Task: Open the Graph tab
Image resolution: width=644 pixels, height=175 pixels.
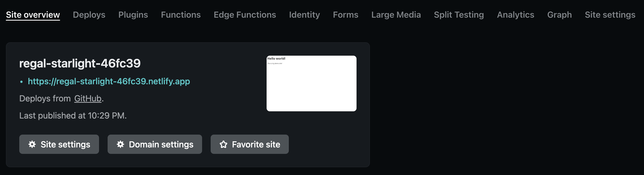Action: [x=559, y=15]
